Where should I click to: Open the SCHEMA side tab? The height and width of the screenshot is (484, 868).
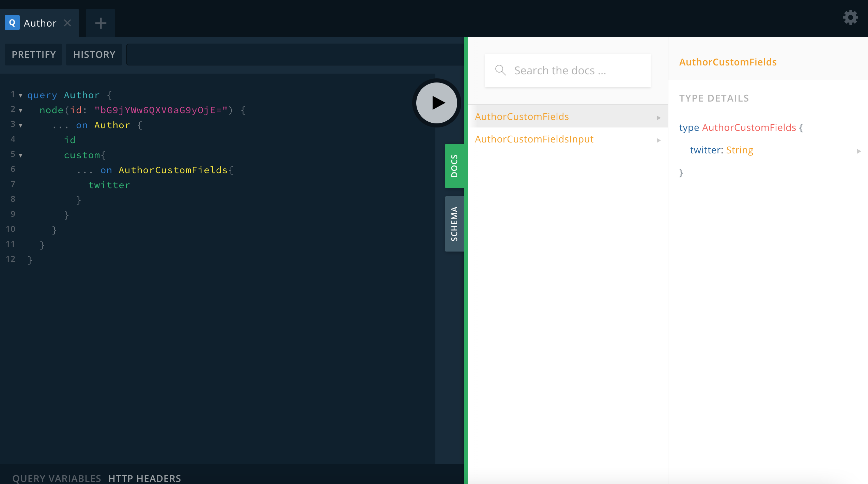tap(454, 224)
